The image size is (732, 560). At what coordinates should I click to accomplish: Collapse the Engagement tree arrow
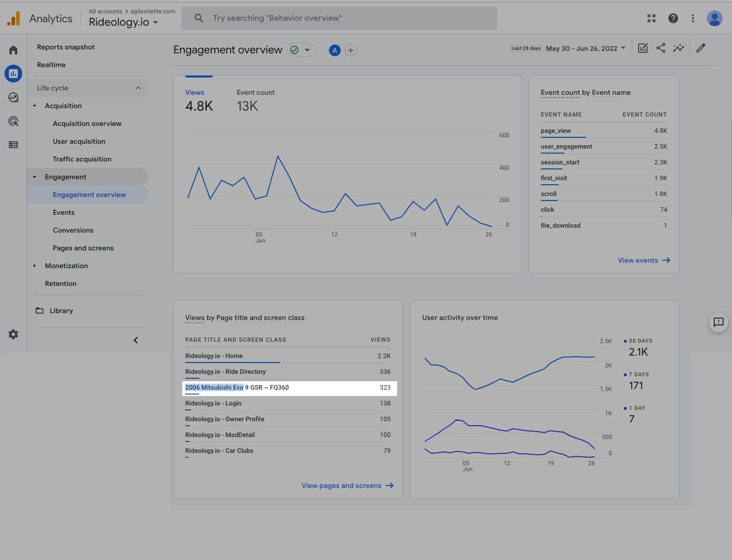pos(35,177)
